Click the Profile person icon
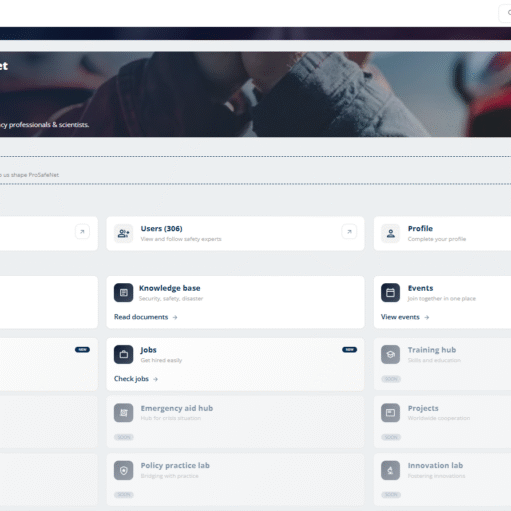 pos(391,233)
